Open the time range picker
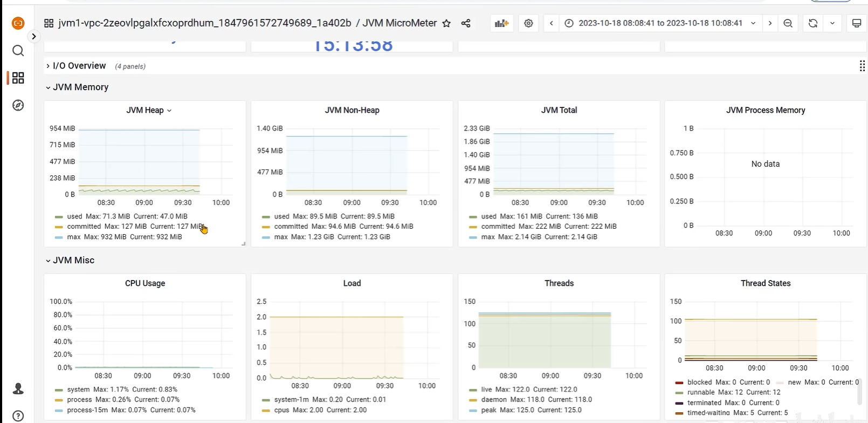Viewport: 868px width, 423px height. 660,23
